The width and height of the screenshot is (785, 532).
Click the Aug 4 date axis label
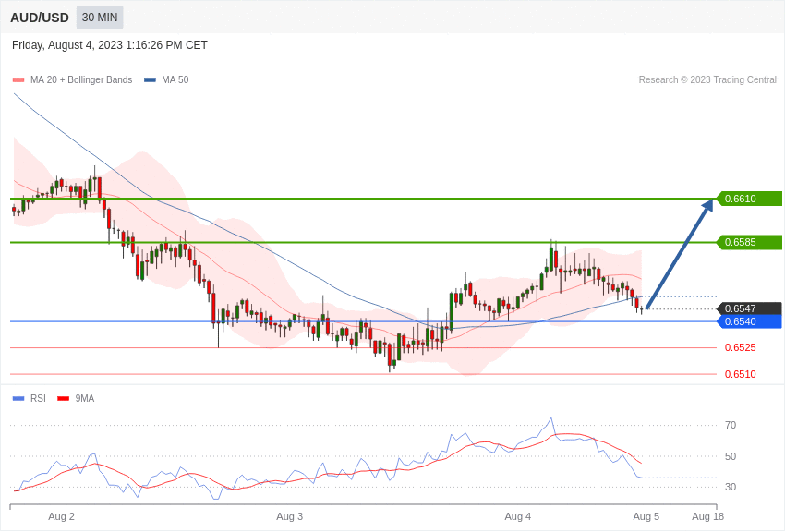click(518, 516)
